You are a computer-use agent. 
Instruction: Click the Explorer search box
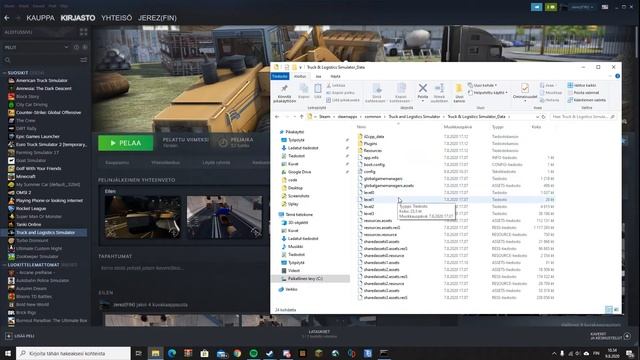pyautogui.click(x=583, y=117)
